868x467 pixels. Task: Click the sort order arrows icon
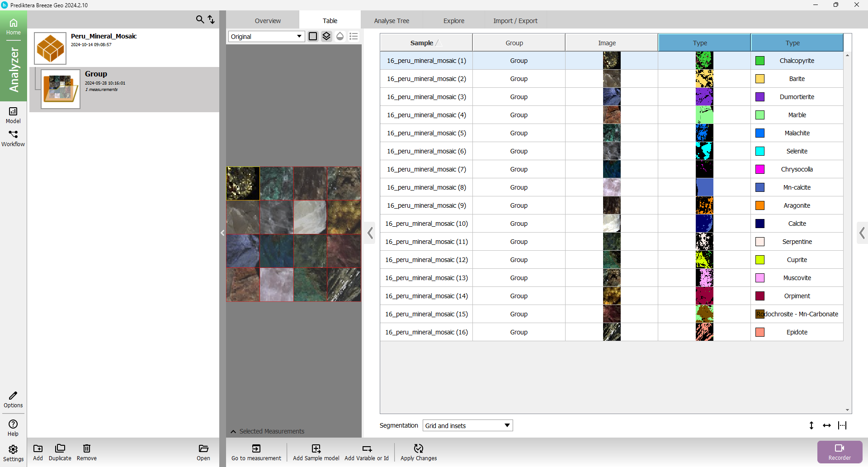pyautogui.click(x=211, y=19)
